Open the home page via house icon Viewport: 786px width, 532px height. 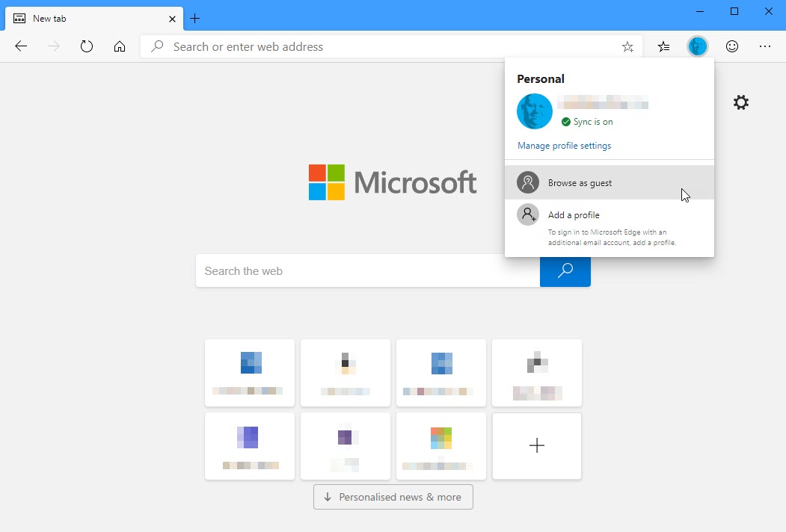[120, 46]
